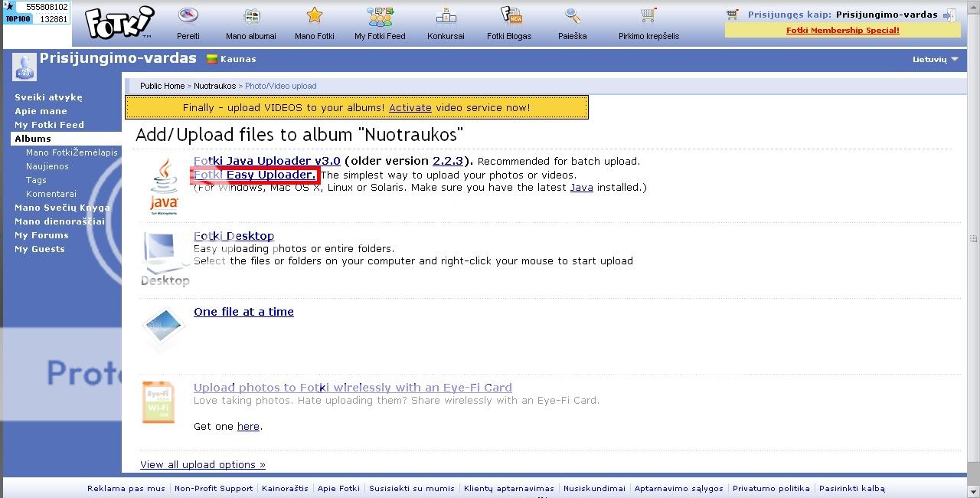Screen dimensions: 980x498
Task: Open Mano dienoraščiai sidebar item
Action: (60, 221)
